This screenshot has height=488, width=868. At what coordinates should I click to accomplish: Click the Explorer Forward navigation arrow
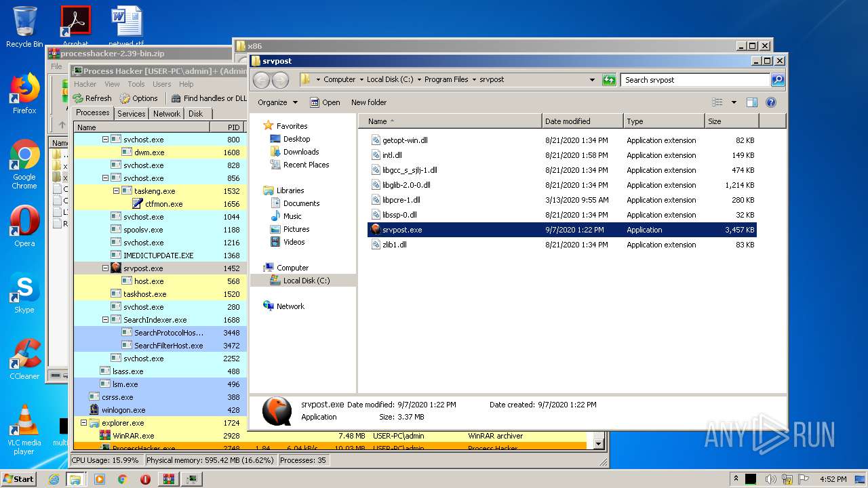coord(280,80)
